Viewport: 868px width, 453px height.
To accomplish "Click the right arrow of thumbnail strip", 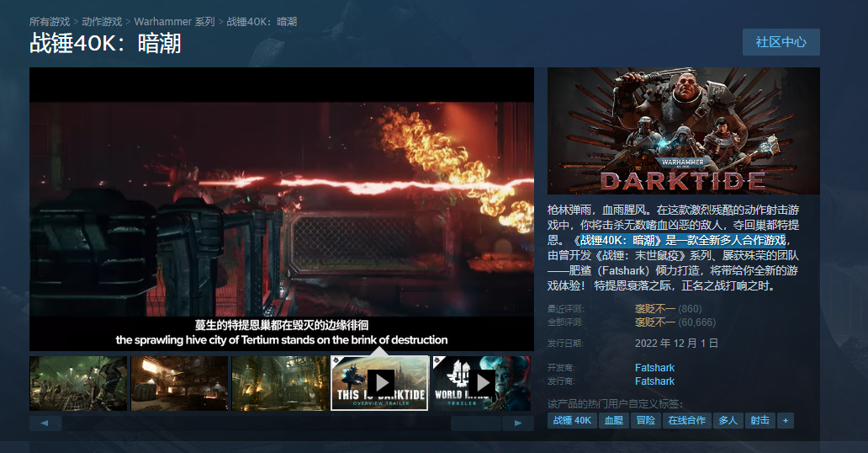I will coord(518,423).
